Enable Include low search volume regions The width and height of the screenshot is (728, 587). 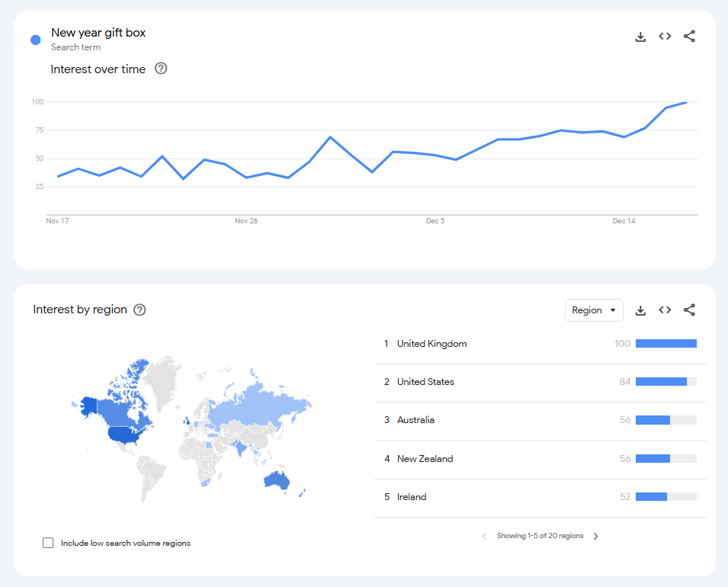click(48, 543)
